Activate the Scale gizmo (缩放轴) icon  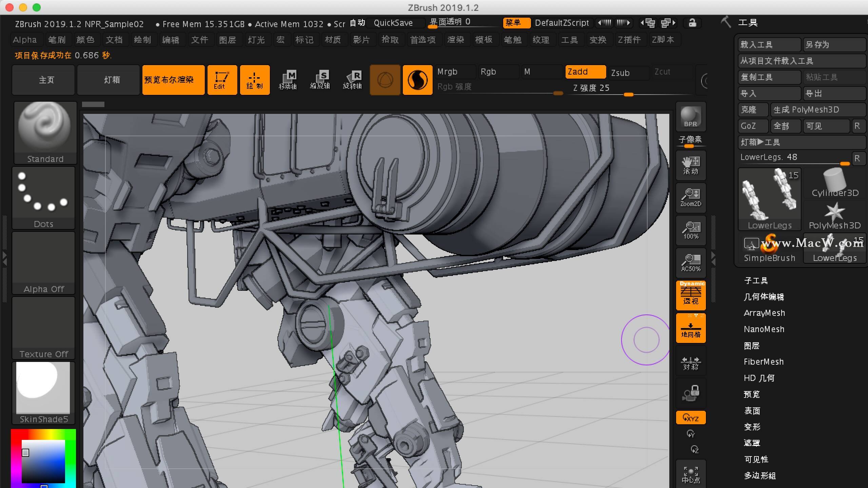[x=320, y=80]
